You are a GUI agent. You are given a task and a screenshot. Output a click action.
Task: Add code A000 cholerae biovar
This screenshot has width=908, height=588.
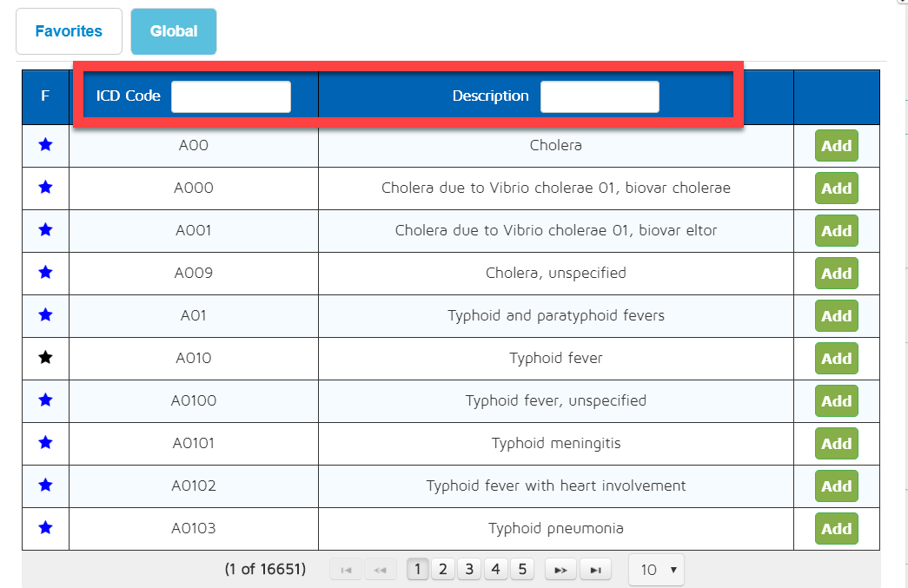point(836,188)
